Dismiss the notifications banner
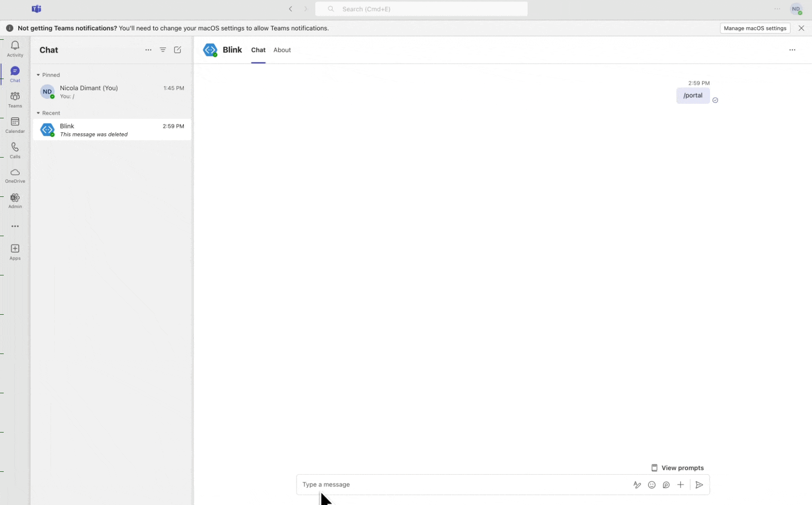The image size is (812, 505). [x=801, y=28]
